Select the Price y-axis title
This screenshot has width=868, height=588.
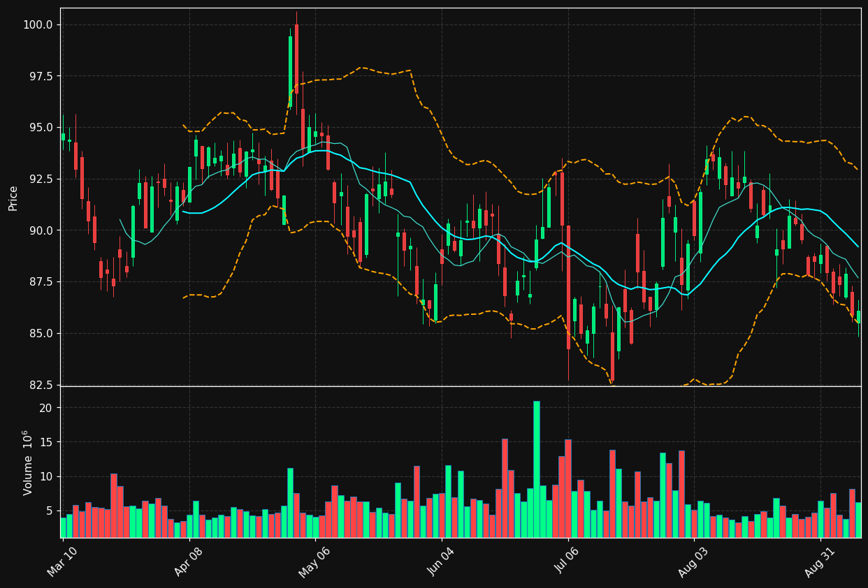13,198
